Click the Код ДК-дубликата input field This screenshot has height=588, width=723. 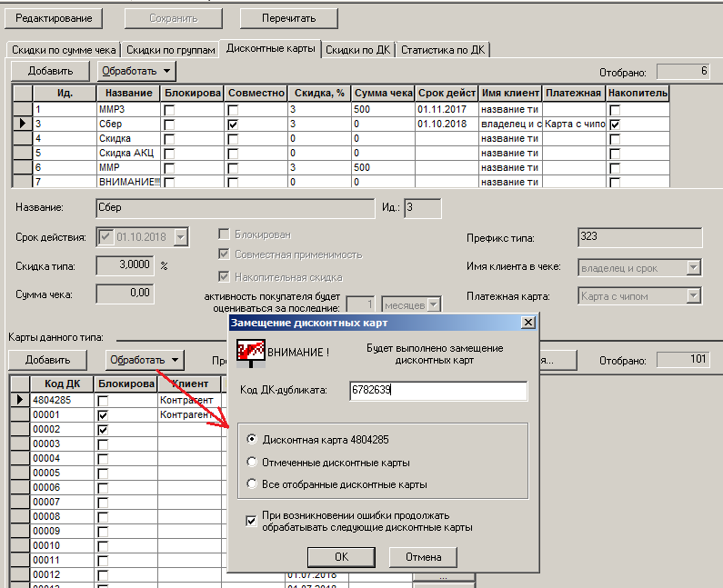pyautogui.click(x=438, y=390)
